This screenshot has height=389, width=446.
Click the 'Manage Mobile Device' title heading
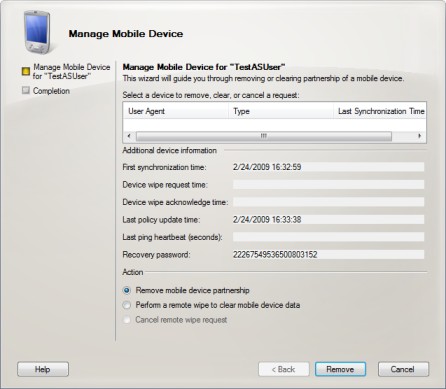click(126, 34)
